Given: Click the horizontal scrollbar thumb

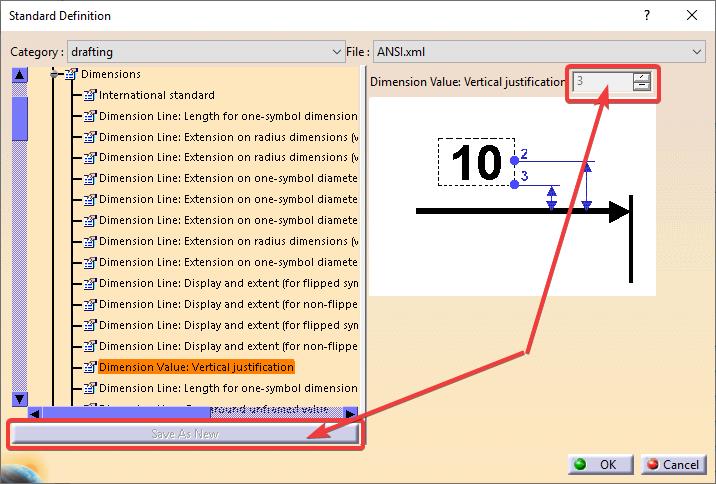Looking at the screenshot, I should click(x=126, y=414).
